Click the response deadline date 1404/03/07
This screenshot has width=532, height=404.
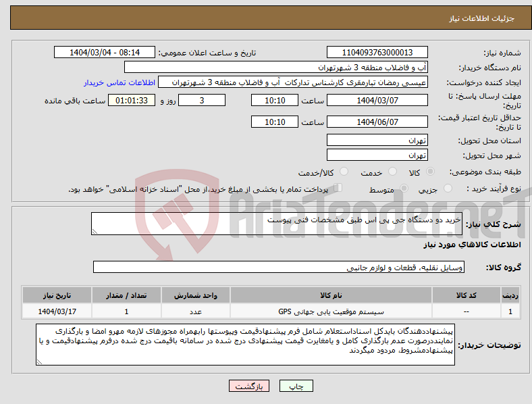[x=377, y=100]
